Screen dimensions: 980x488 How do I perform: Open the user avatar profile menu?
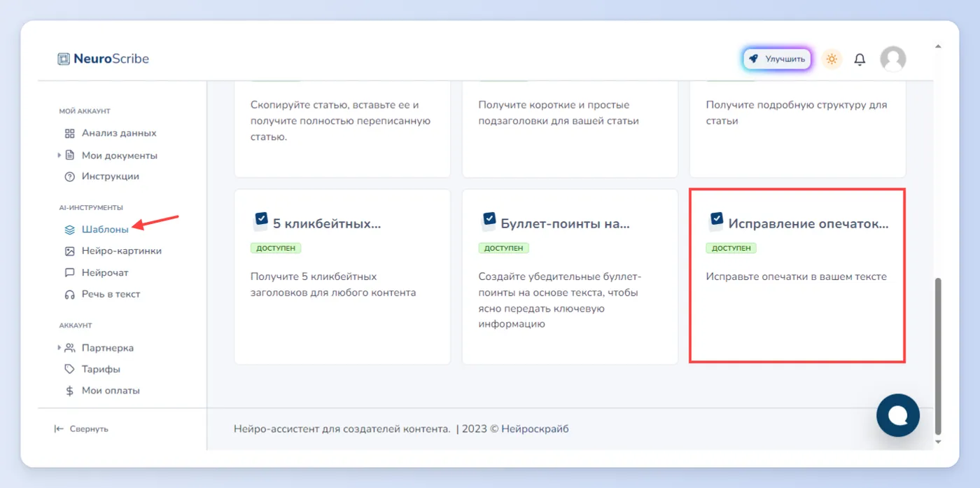coord(892,60)
